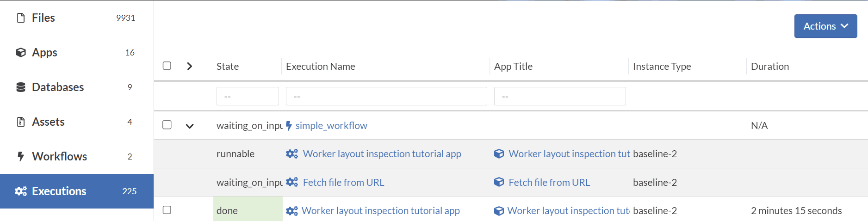This screenshot has width=868, height=221.
Task: Click the Execution Name filter field
Action: coord(386,96)
